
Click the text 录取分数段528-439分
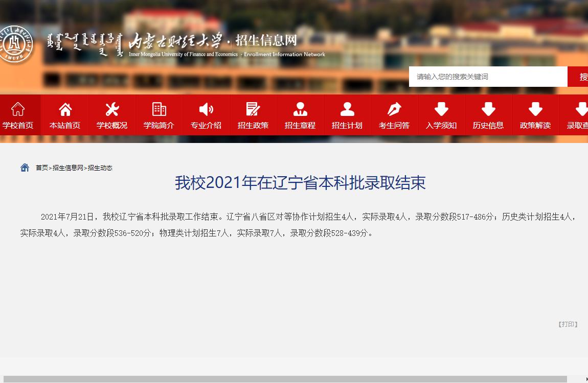point(329,233)
